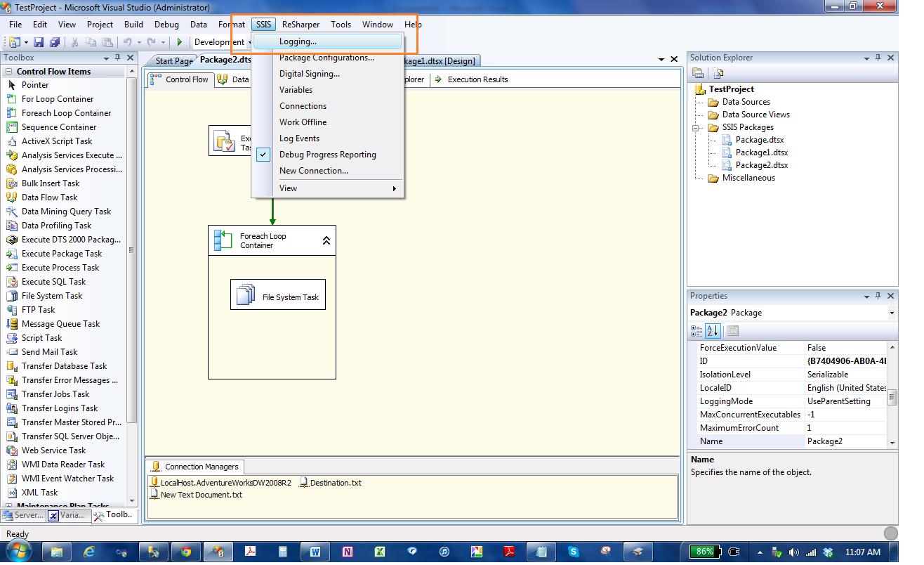Collapse the Foreach Loop Container
924x565 pixels.
tap(325, 240)
